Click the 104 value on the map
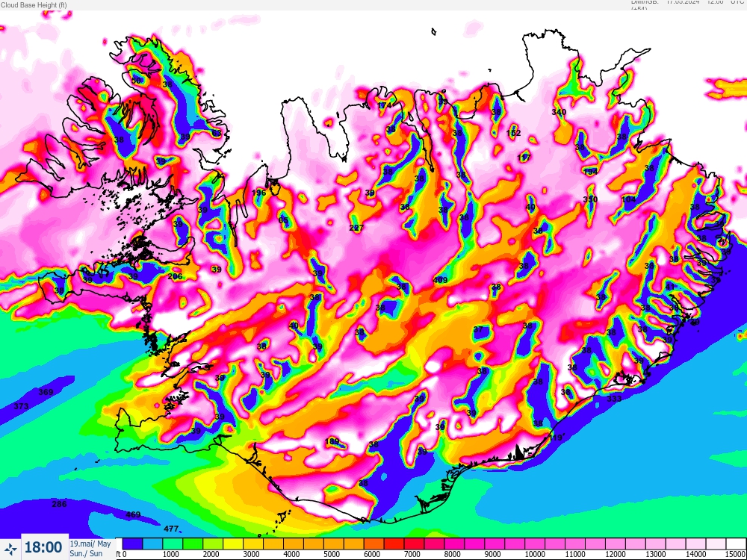 pos(629,199)
